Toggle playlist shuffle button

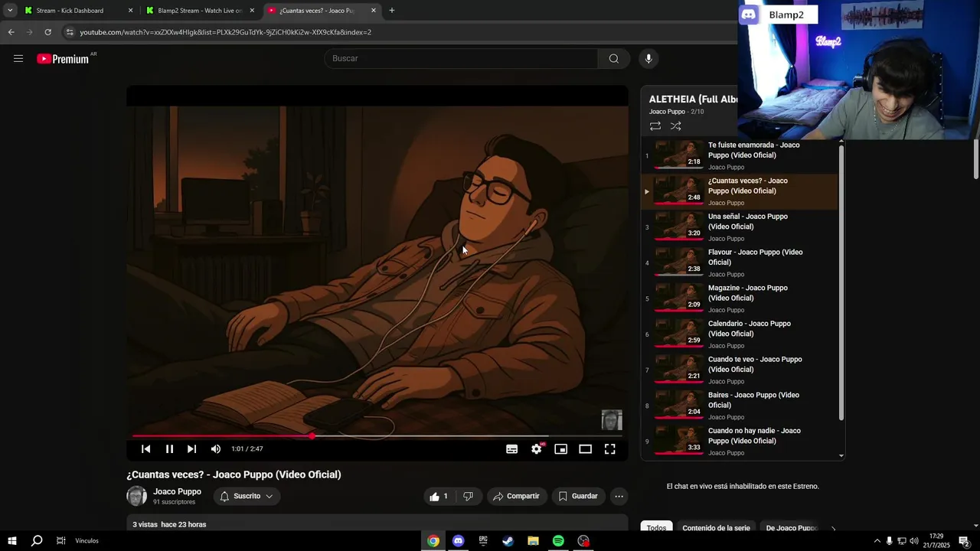pos(676,126)
